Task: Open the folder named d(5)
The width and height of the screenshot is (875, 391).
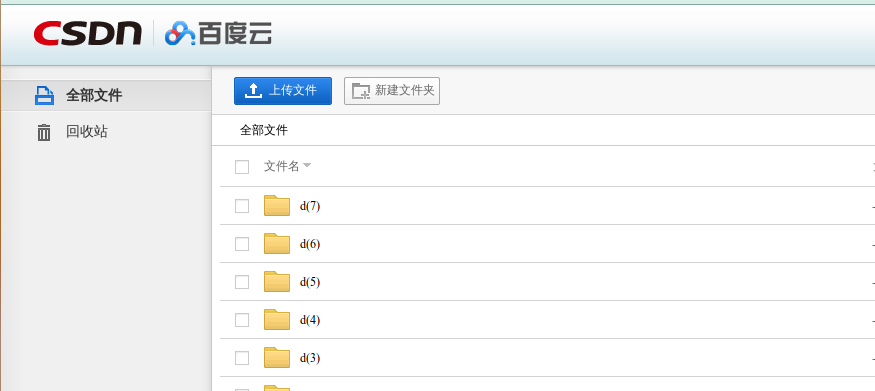Action: tap(310, 282)
